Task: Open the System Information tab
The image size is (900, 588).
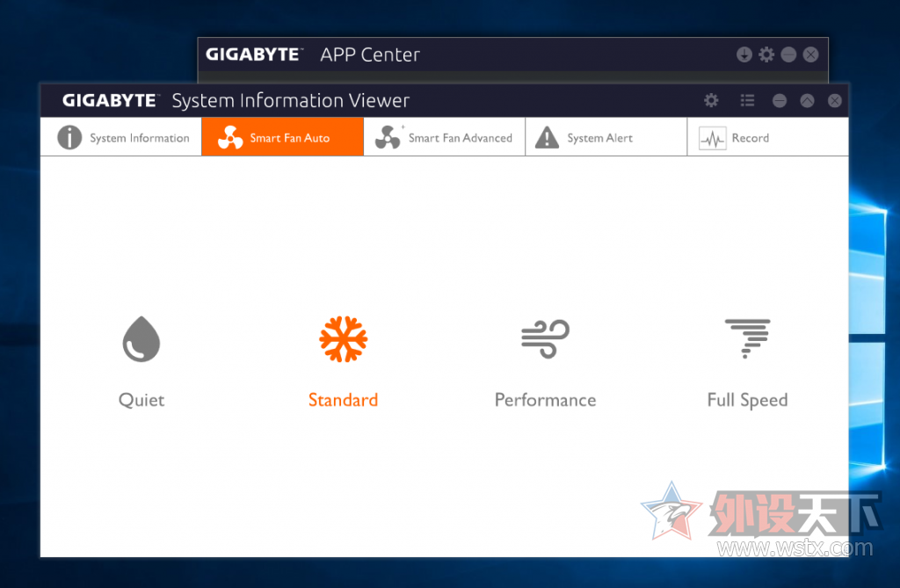Action: point(121,137)
